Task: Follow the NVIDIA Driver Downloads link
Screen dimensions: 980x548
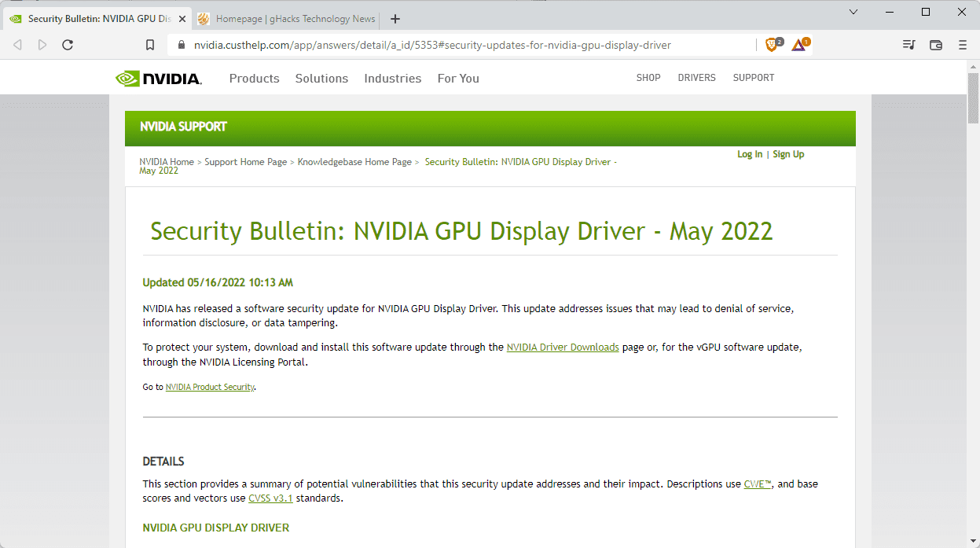Action: point(563,347)
